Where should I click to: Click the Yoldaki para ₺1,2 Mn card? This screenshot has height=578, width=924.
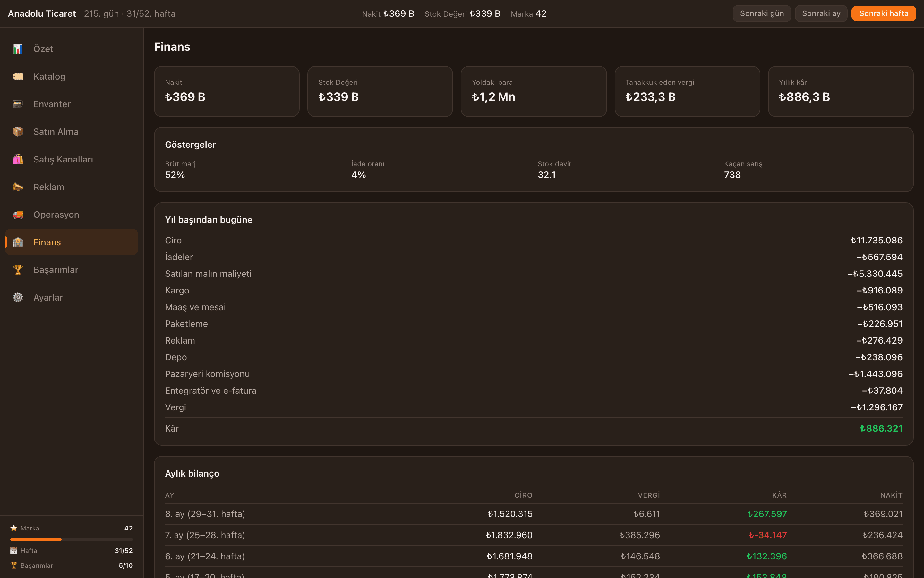534,92
